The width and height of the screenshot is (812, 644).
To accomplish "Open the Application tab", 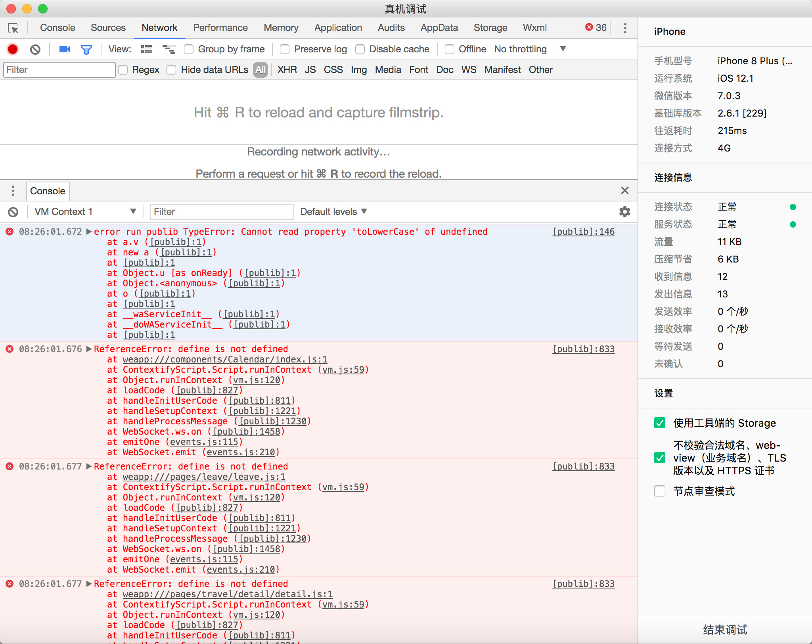I will (338, 28).
